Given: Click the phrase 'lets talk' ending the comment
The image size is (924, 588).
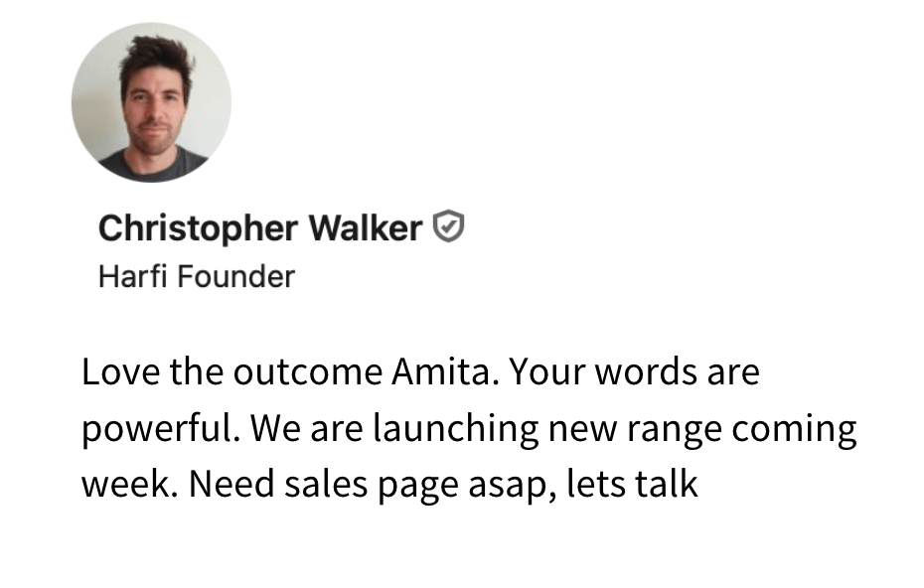Looking at the screenshot, I should tap(632, 485).
